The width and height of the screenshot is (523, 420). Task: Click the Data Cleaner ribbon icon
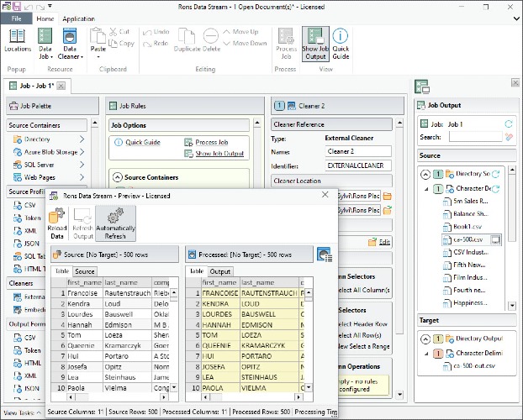click(x=70, y=36)
